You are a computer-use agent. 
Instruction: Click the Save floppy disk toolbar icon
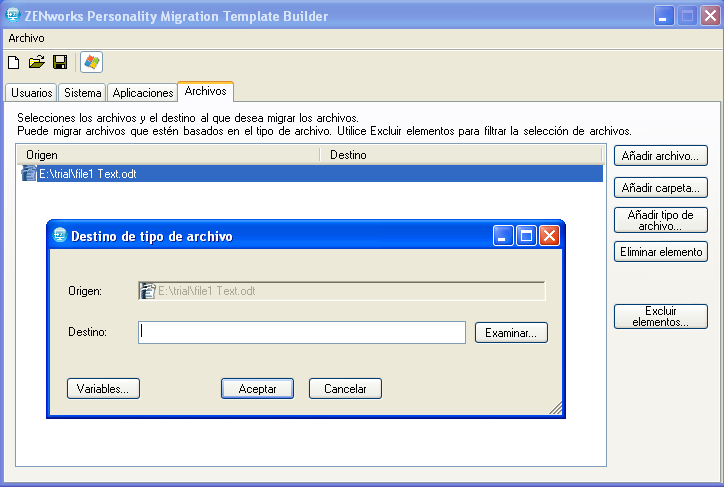point(60,62)
